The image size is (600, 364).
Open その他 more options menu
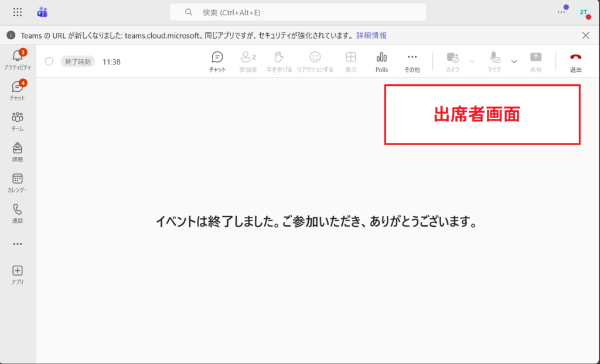[412, 61]
